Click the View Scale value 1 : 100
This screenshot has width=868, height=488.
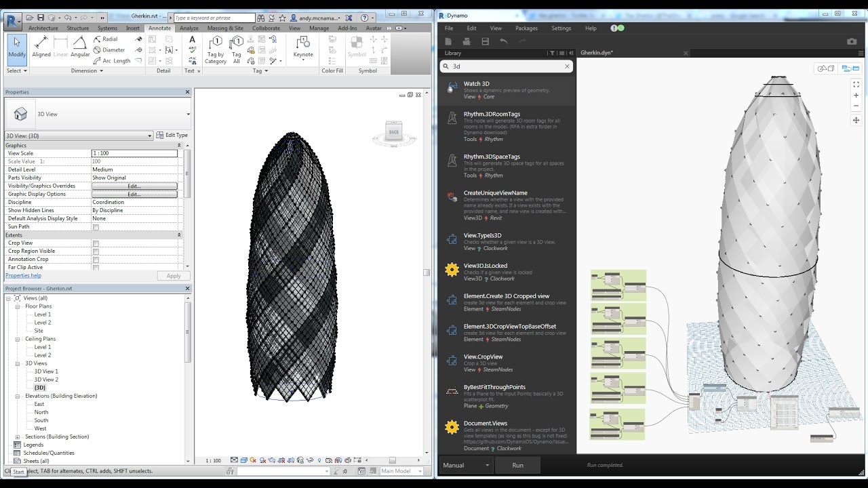pyautogui.click(x=134, y=153)
